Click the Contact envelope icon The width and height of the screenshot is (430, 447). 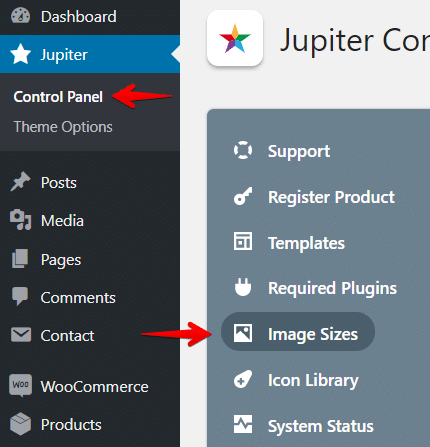[x=21, y=335]
